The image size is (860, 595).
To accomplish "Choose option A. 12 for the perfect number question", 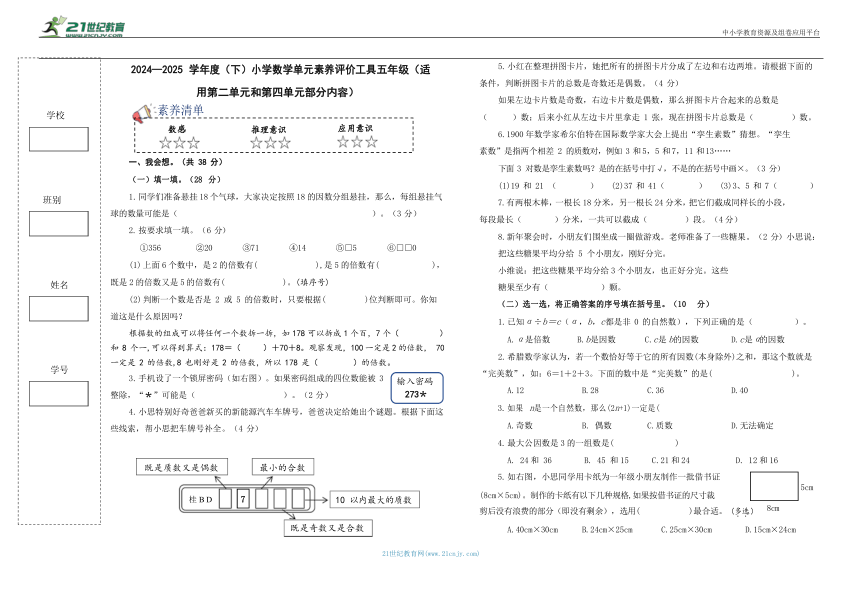I will 516,390.
